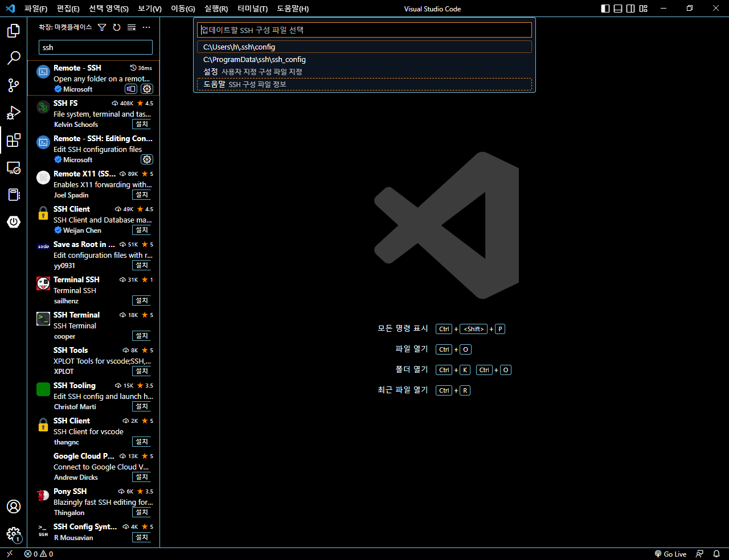
Task: Open the remote window indicator in status bar
Action: pyautogui.click(x=9, y=554)
